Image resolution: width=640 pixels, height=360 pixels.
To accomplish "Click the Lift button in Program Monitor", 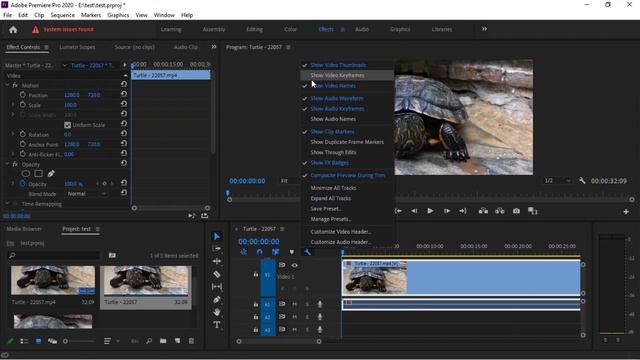I will pos(483,211).
